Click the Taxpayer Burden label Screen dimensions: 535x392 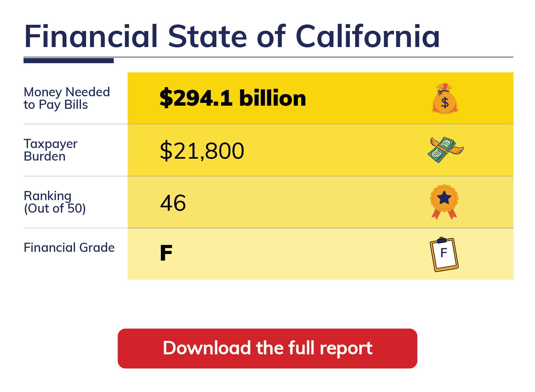[x=50, y=150]
